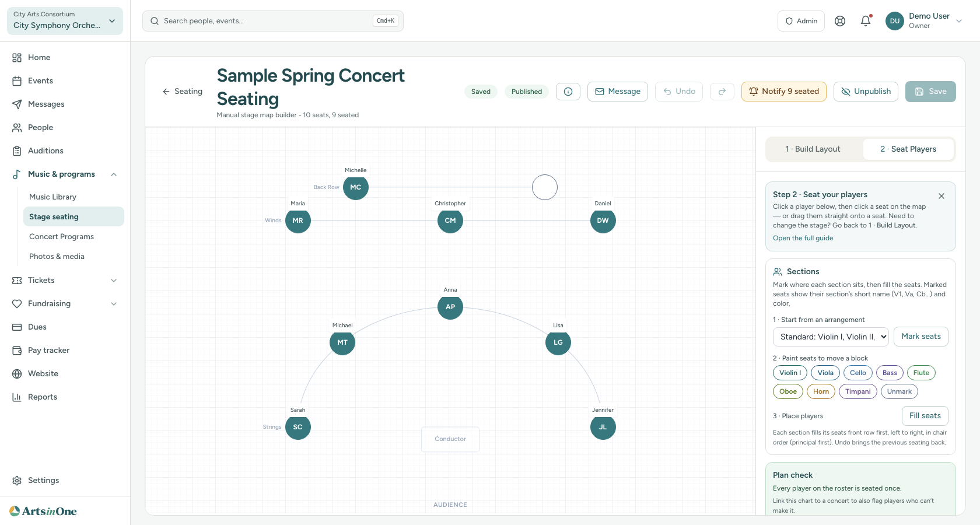Open the City Symphony organization switcher
980x525 pixels.
coord(65,21)
